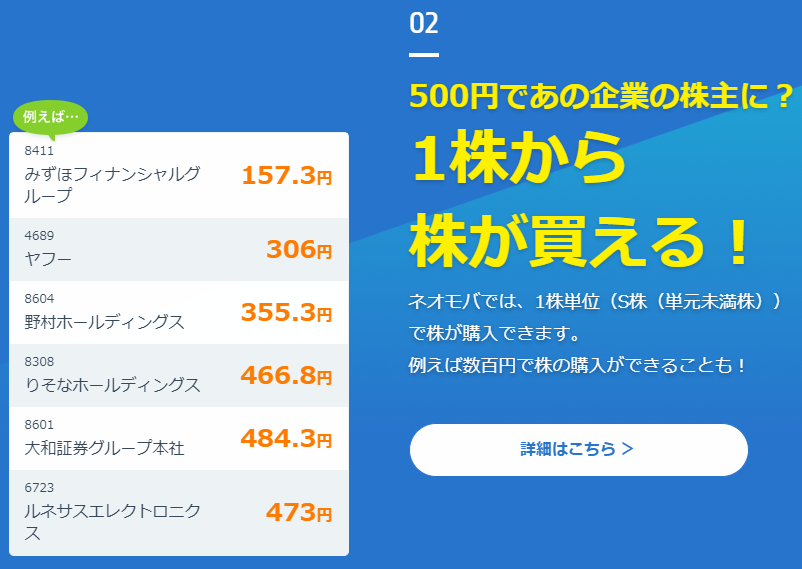
Task: Click the 473円 price
Action: [x=299, y=512]
